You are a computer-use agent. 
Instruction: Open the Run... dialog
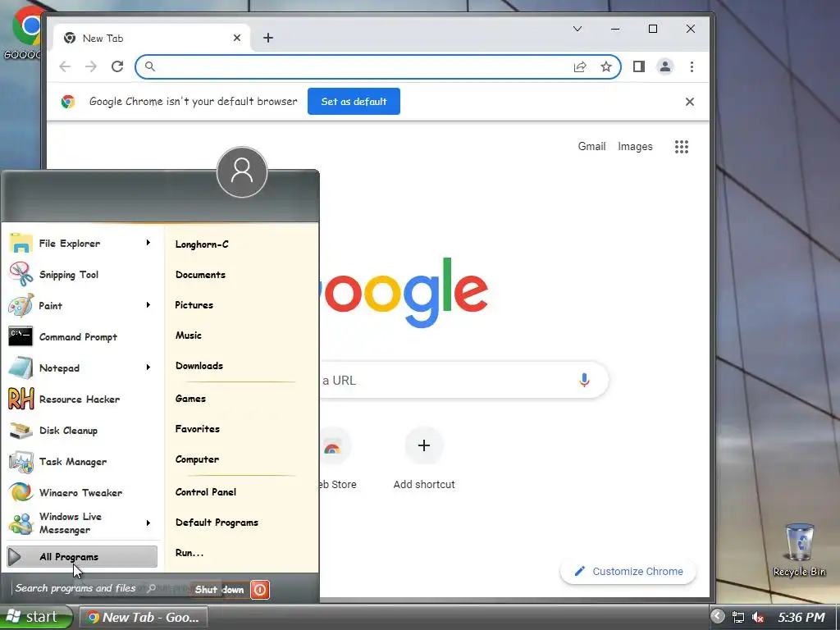tap(189, 553)
